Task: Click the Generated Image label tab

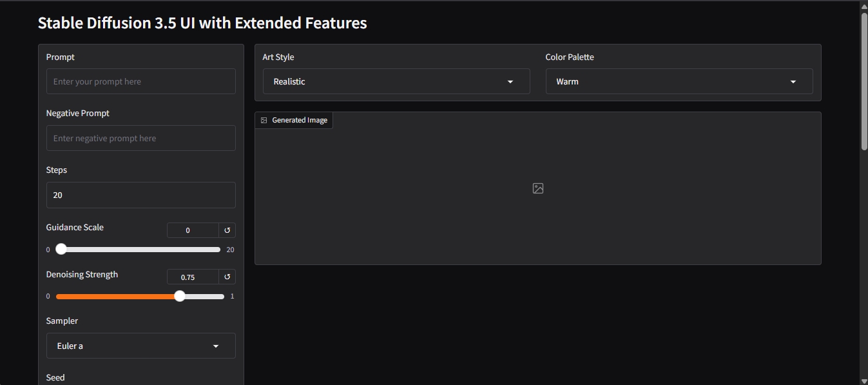Action: coord(294,121)
